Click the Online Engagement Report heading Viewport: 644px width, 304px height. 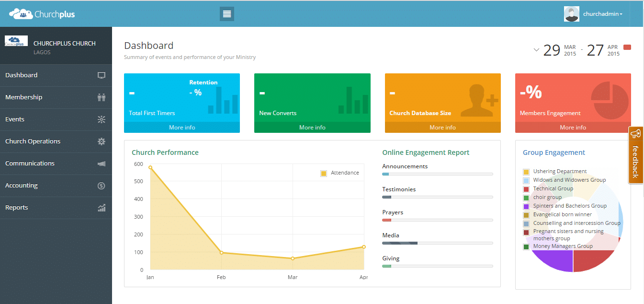[x=426, y=152]
